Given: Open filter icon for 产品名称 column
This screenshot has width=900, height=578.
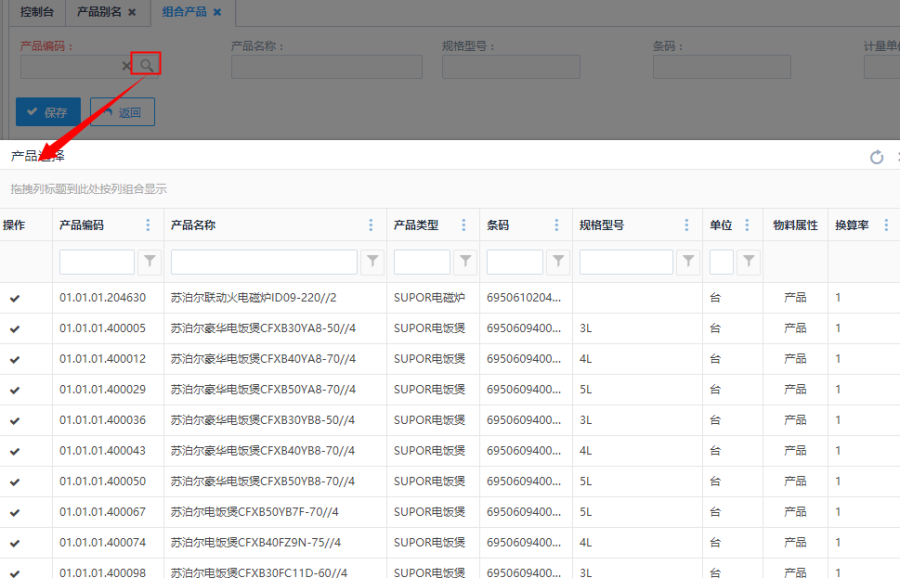Looking at the screenshot, I should [372, 262].
